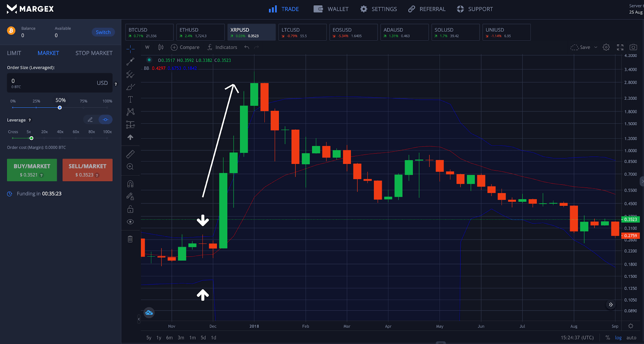The height and width of the screenshot is (344, 644).
Task: Toggle the lock all drawings icon
Action: click(x=130, y=209)
